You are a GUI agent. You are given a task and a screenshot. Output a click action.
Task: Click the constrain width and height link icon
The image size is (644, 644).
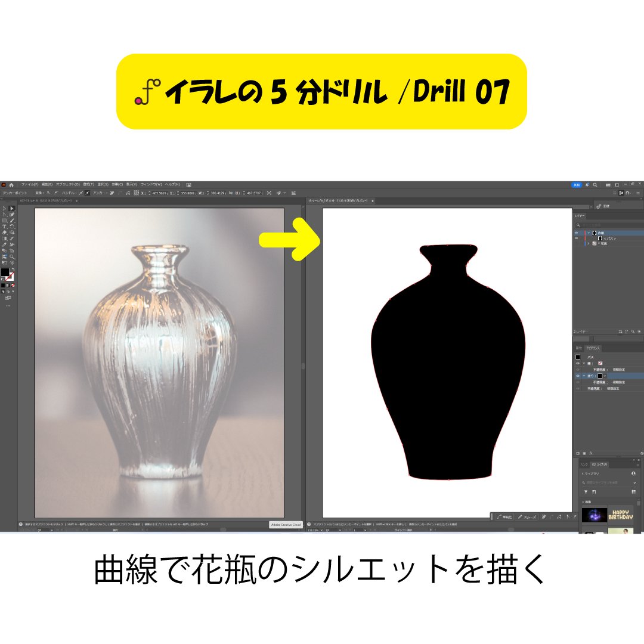pos(231,193)
